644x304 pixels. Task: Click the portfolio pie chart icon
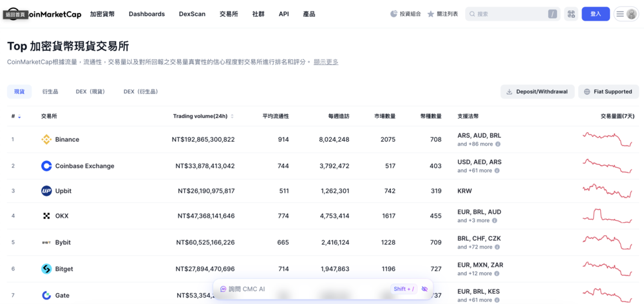click(x=393, y=14)
